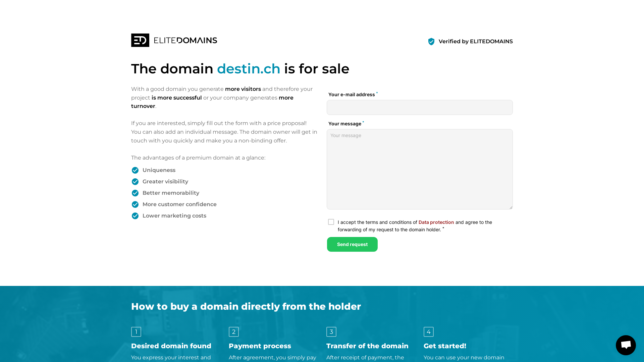Click the Uniqueness checkmark icon
The height and width of the screenshot is (362, 644).
click(x=135, y=170)
